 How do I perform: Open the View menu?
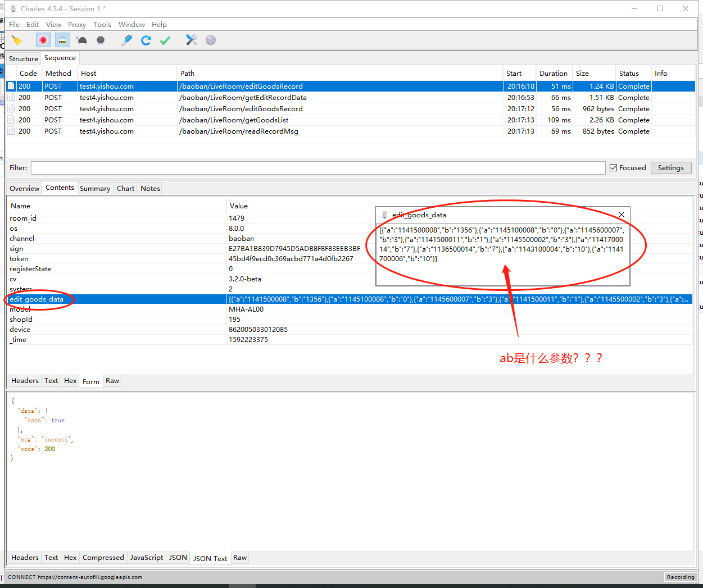53,25
